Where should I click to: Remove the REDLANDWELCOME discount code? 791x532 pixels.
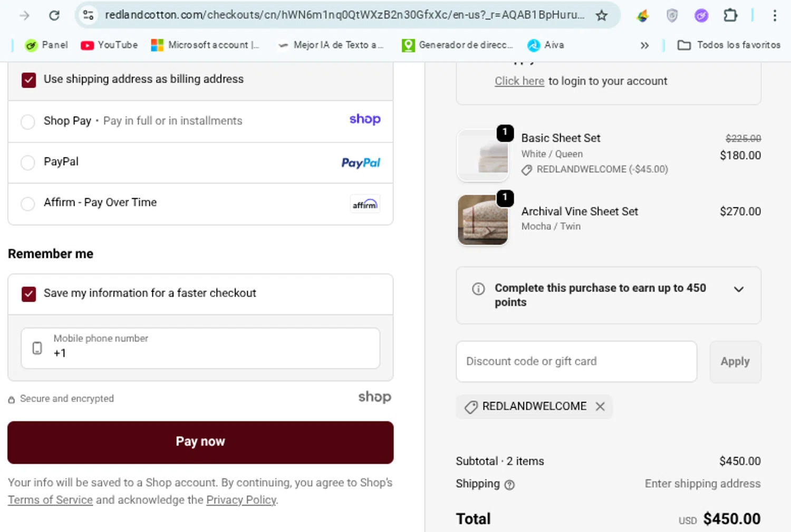(600, 407)
